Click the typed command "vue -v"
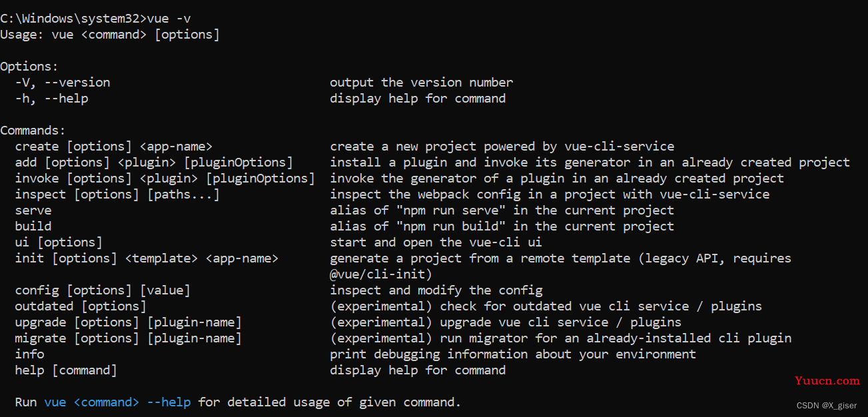The height and width of the screenshot is (417, 868). point(169,18)
